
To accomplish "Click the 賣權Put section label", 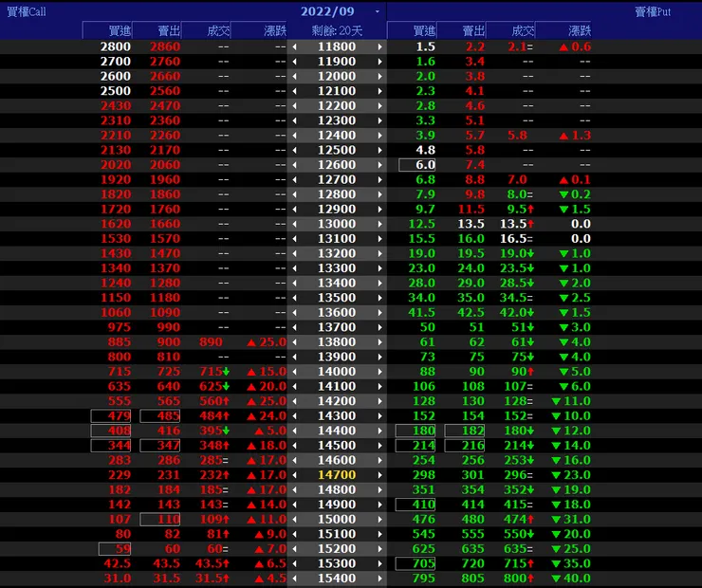I will 653,11.
